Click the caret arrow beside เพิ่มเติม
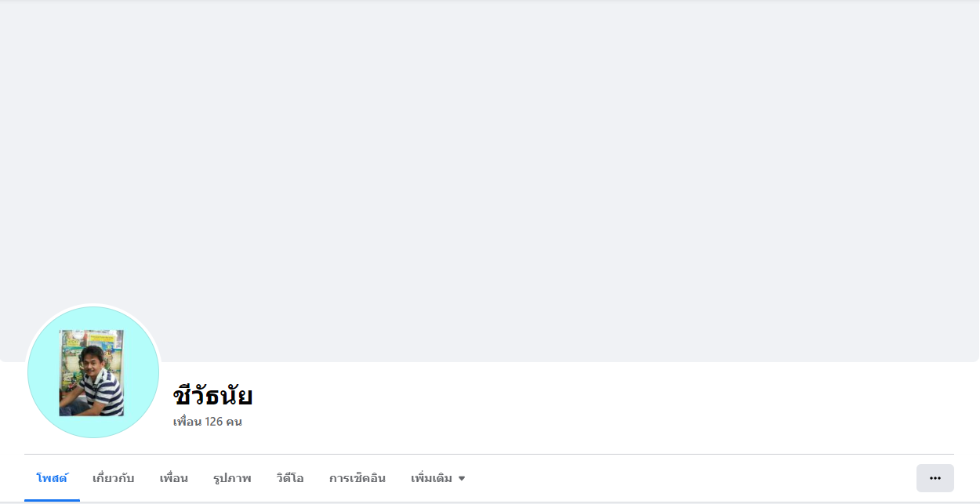The height and width of the screenshot is (504, 980). pos(462,478)
